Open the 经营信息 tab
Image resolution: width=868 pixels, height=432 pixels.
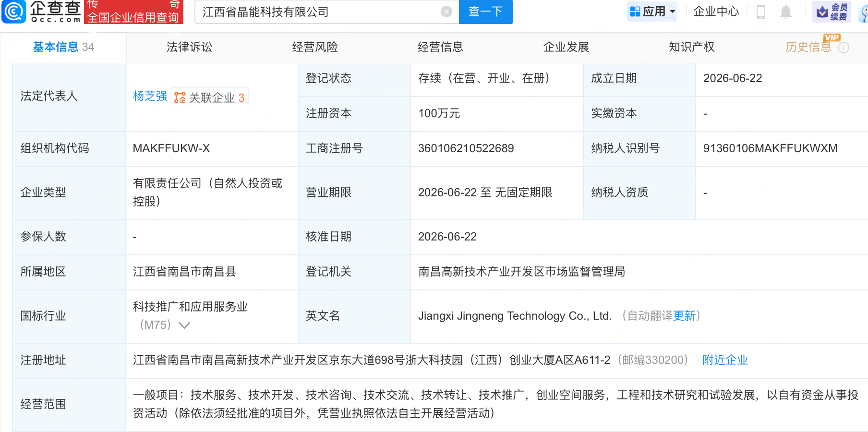tap(440, 47)
